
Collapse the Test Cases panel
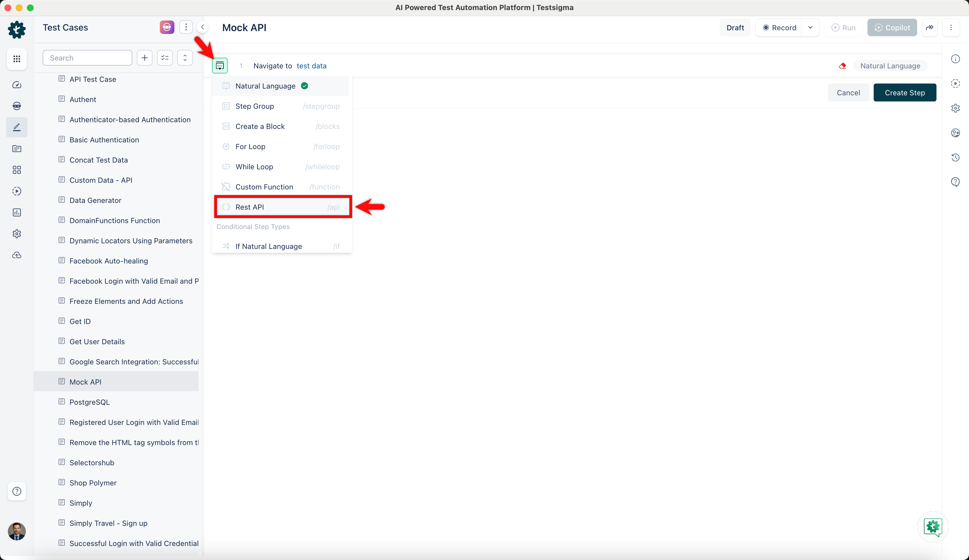coord(203,27)
